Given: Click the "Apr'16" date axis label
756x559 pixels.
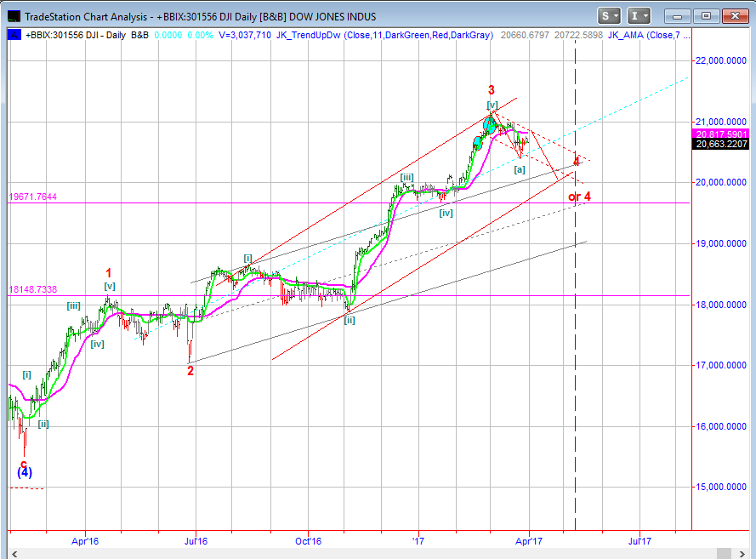Looking at the screenshot, I should pyautogui.click(x=85, y=541).
